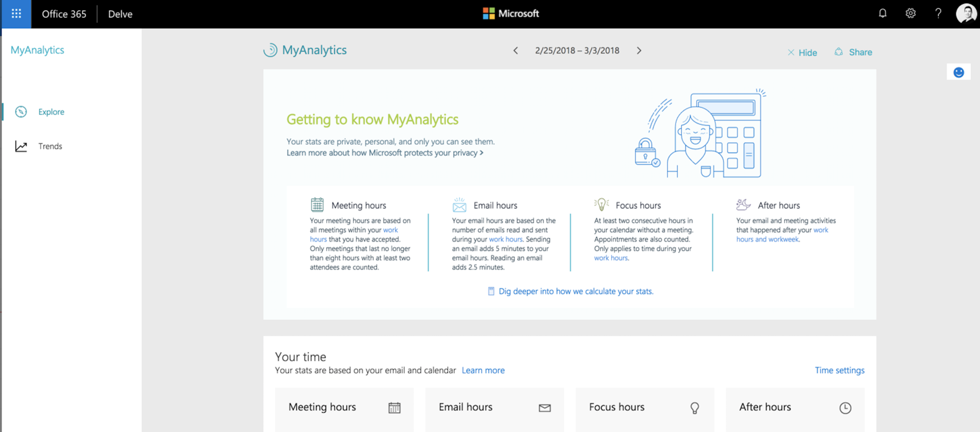Click the After hours clock icon
980x432 pixels.
(845, 408)
